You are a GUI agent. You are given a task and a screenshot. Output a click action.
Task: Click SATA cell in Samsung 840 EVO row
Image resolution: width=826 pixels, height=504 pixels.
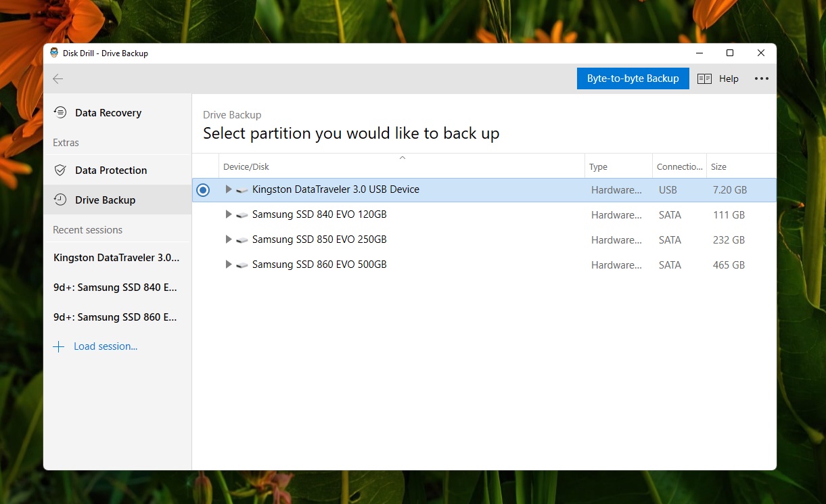(x=670, y=215)
